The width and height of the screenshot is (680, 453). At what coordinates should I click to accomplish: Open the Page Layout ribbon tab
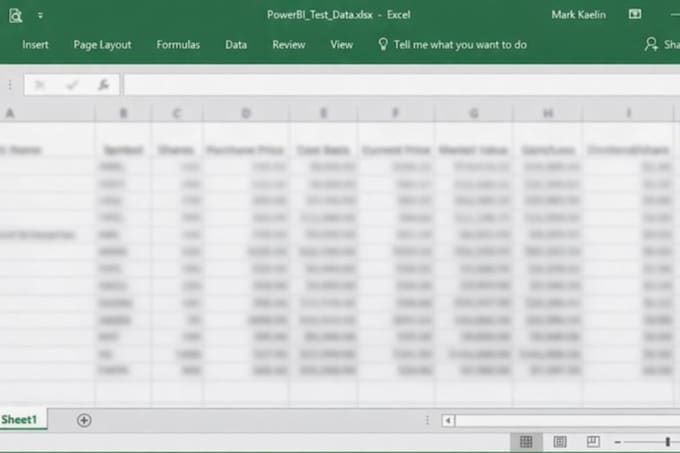(x=102, y=45)
